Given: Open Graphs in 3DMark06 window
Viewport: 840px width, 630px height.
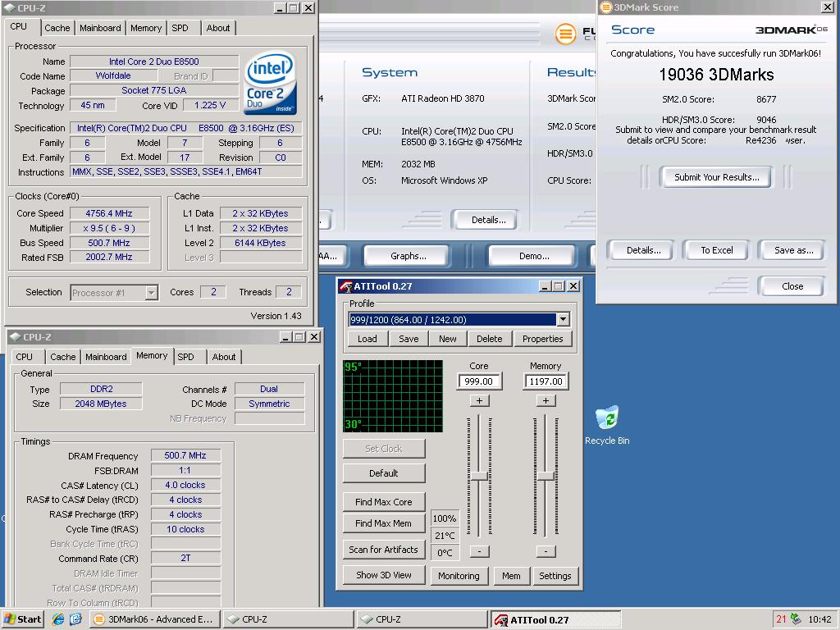Looking at the screenshot, I should pyautogui.click(x=409, y=256).
